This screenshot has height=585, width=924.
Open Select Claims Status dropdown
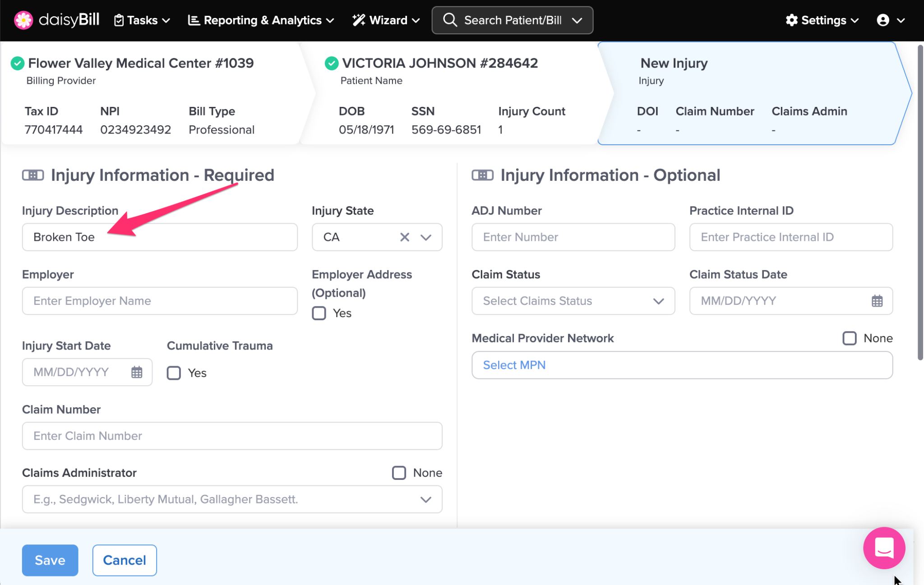coord(573,301)
